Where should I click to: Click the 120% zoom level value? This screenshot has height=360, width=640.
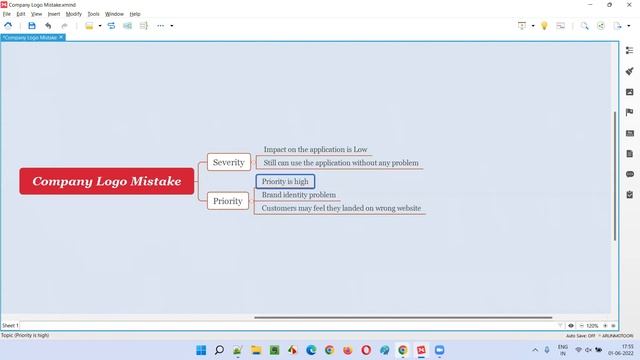click(x=592, y=326)
